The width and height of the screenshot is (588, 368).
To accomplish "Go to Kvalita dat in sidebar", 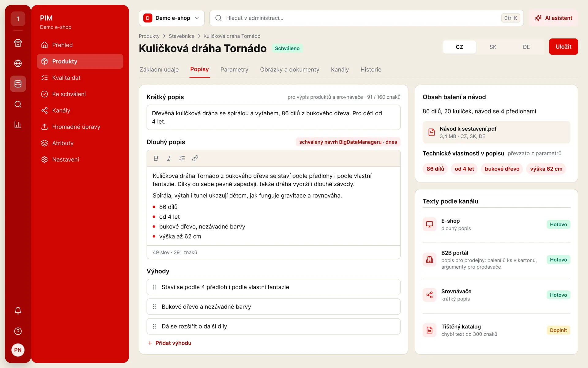I will coord(80,78).
